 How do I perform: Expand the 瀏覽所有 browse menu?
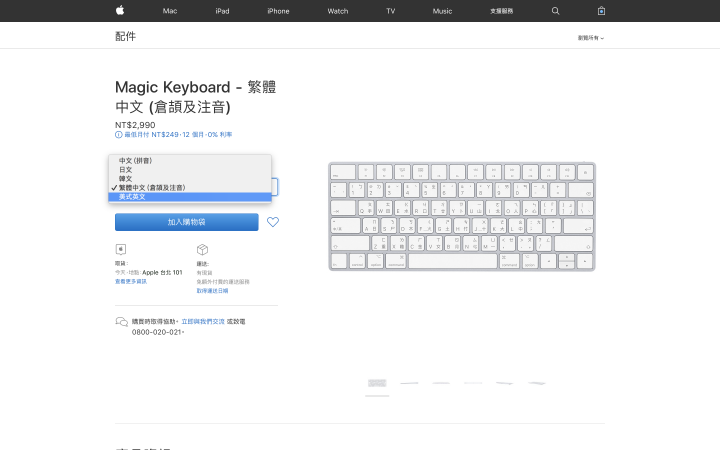click(x=591, y=38)
